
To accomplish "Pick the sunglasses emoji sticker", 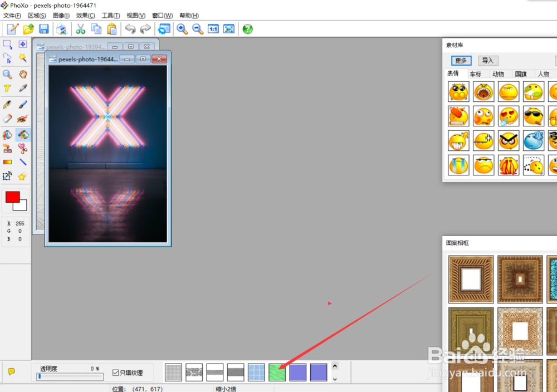I will tap(533, 116).
